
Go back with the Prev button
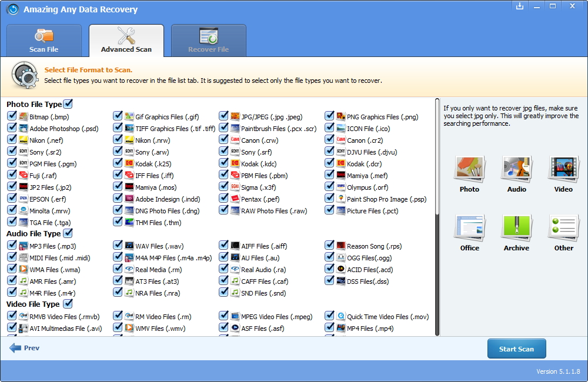pyautogui.click(x=24, y=348)
